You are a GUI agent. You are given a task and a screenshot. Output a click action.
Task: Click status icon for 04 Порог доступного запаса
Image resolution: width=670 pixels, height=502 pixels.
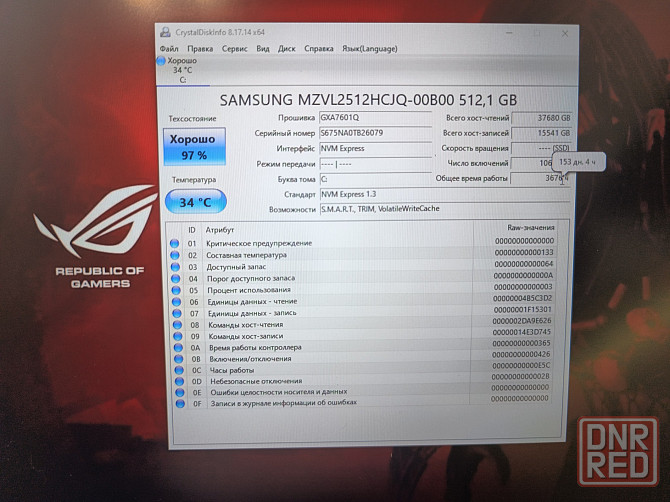[176, 279]
